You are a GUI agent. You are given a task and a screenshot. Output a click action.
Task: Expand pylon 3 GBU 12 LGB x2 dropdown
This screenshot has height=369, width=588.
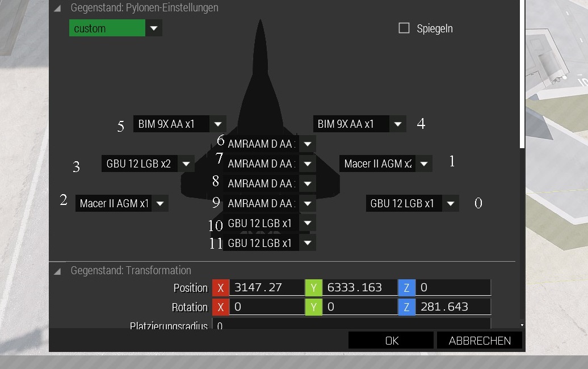click(186, 164)
